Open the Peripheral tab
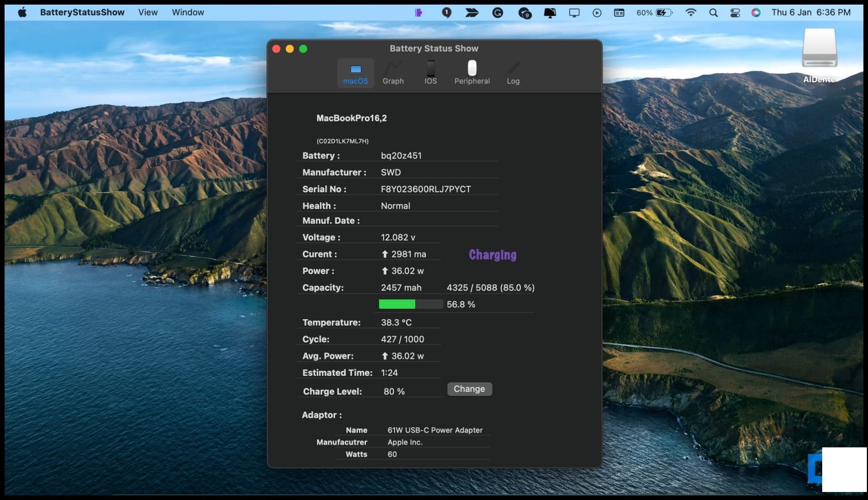This screenshot has width=868, height=500. point(472,73)
